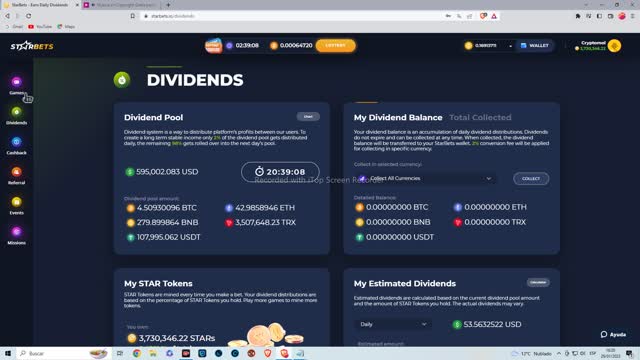Click the user avatar icon
This screenshot has height=360, width=640.
point(614,46)
